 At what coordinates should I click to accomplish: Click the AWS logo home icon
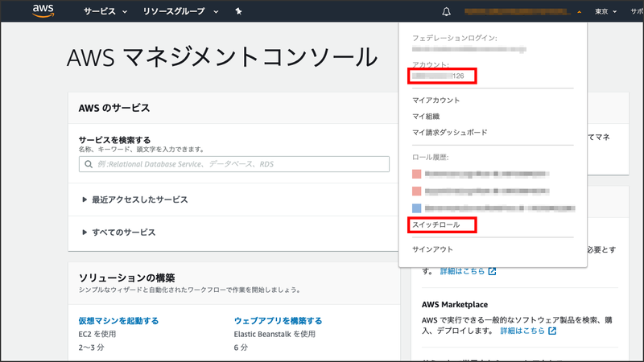click(43, 11)
